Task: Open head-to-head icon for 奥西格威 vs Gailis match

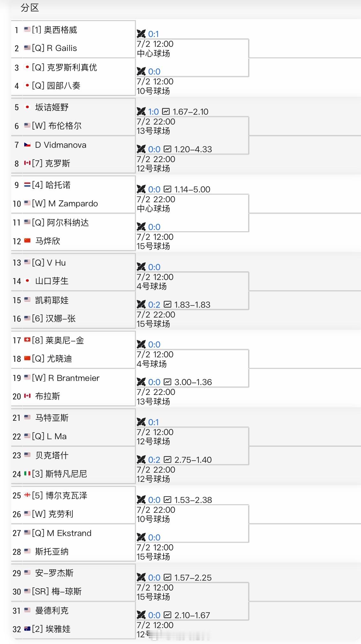Action: tap(141, 34)
